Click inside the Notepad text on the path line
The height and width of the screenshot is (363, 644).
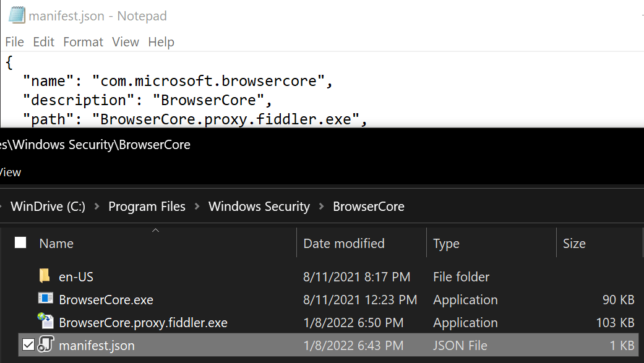click(195, 119)
